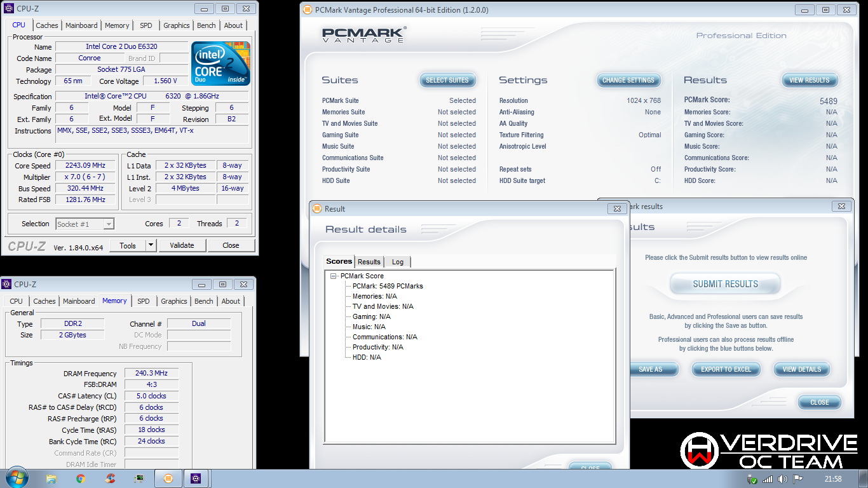Screen dimensions: 868x488
Task: Open the SPD tab in top CPU-Z window
Action: pos(146,25)
